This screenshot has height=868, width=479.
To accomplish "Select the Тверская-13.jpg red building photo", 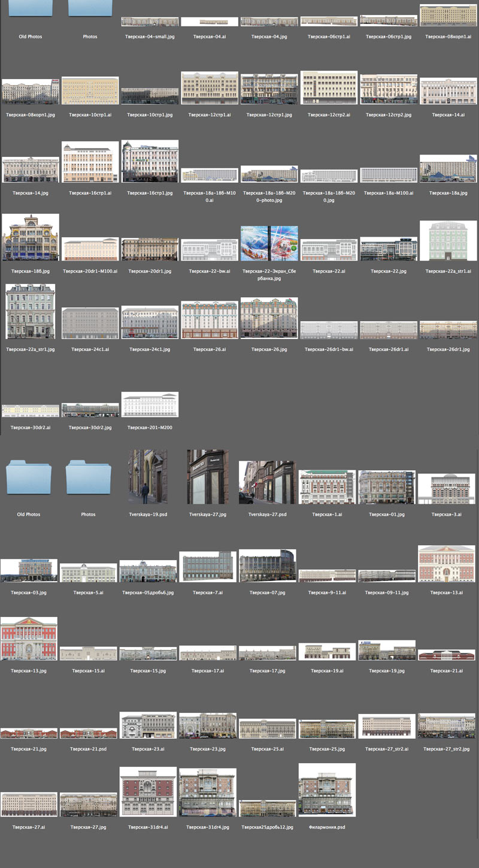I will point(29,639).
